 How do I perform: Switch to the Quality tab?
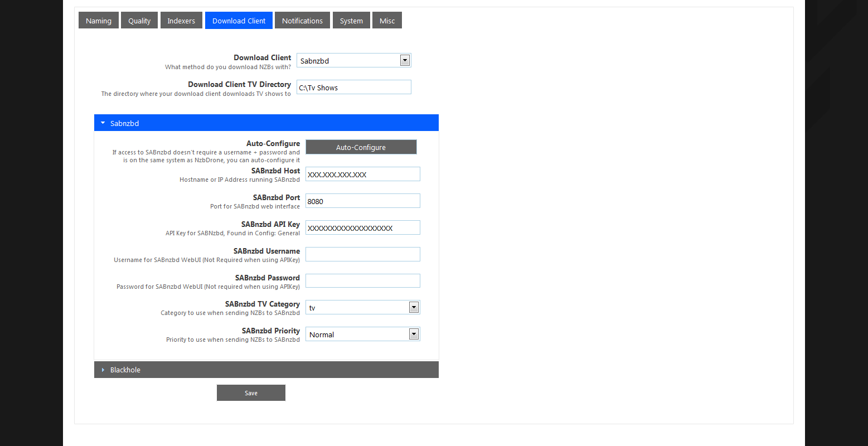(x=139, y=21)
